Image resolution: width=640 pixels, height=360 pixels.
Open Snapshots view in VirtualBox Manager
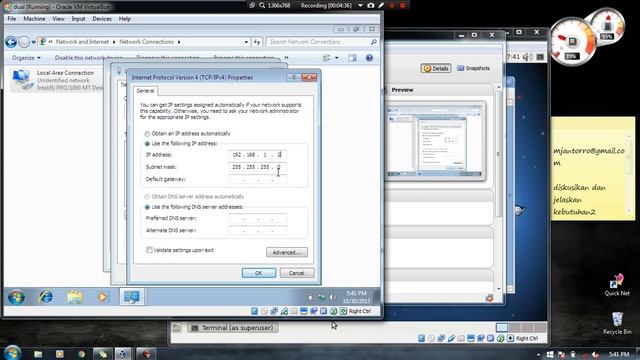(473, 68)
